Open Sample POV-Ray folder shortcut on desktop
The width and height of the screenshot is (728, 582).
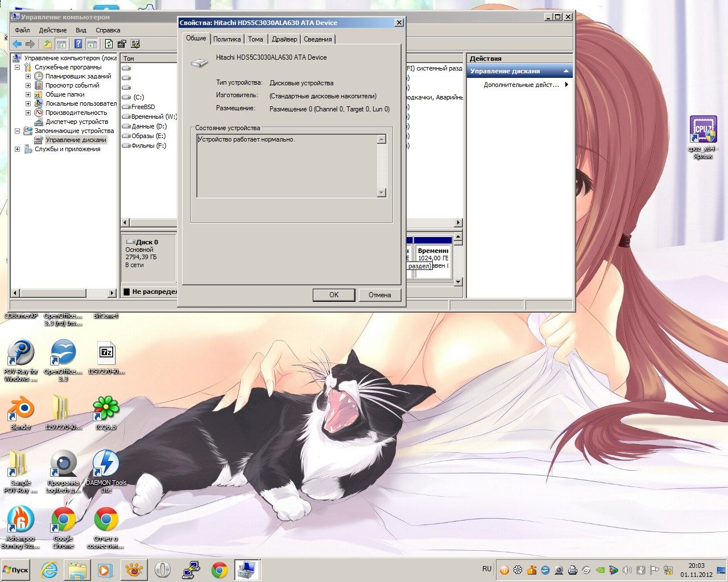tap(20, 471)
